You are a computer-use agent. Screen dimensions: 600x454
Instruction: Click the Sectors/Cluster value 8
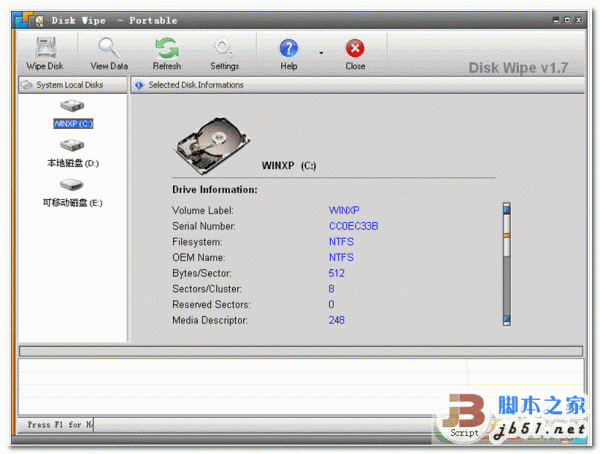click(331, 289)
